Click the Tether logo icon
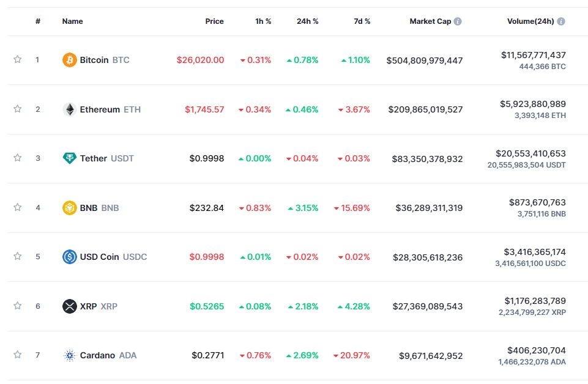 pyautogui.click(x=70, y=158)
